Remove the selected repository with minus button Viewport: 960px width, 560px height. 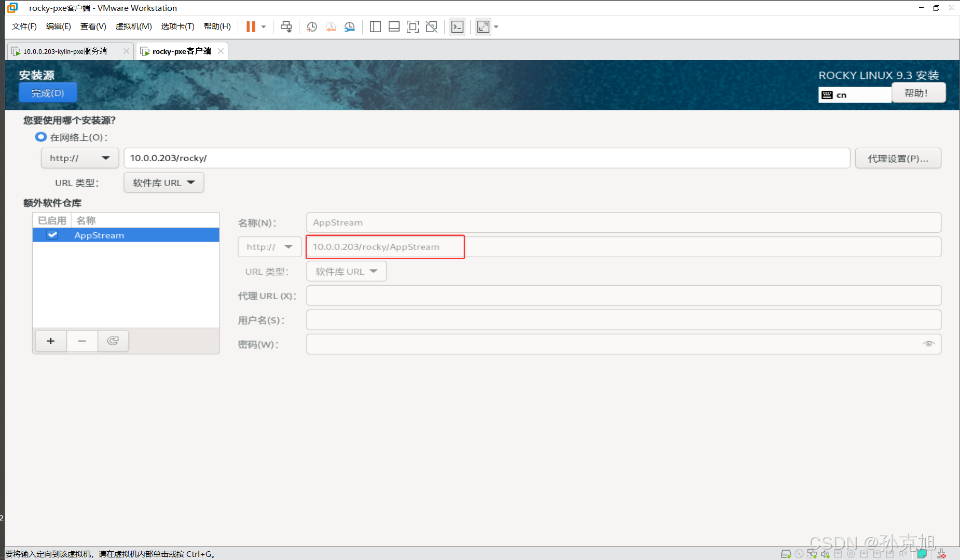[x=82, y=341]
